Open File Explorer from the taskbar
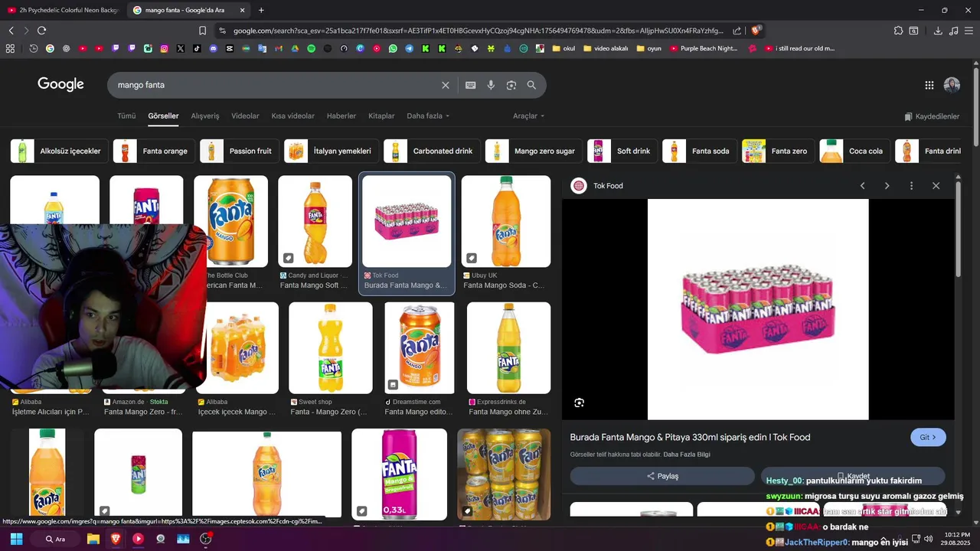Image resolution: width=980 pixels, height=551 pixels. [x=93, y=539]
